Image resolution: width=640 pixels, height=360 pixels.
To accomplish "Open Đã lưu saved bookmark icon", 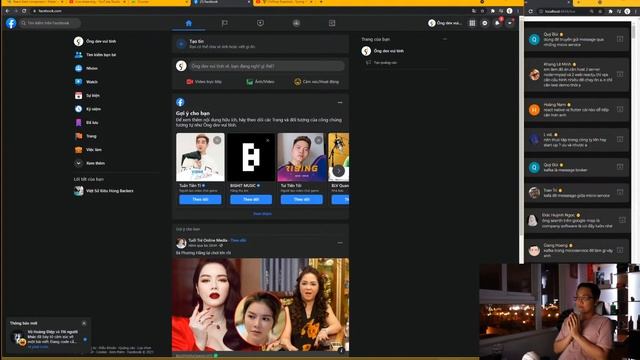I will (x=79, y=122).
